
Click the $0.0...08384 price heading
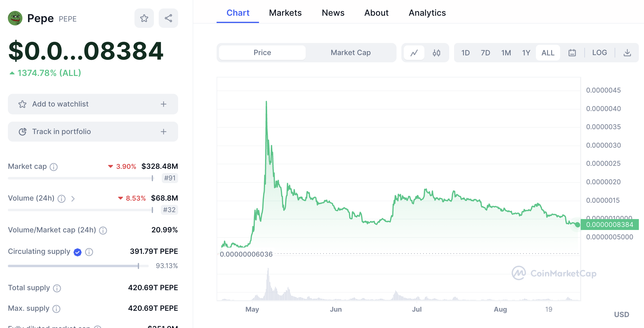coord(86,51)
